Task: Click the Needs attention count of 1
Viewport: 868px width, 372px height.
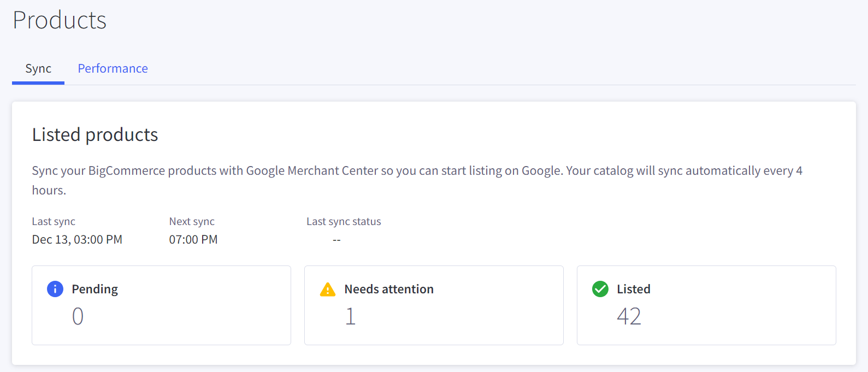Action: (x=351, y=316)
